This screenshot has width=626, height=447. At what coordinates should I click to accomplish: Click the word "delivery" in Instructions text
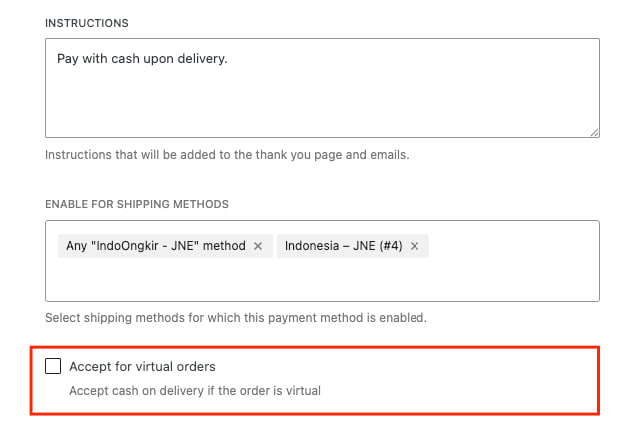(x=203, y=59)
